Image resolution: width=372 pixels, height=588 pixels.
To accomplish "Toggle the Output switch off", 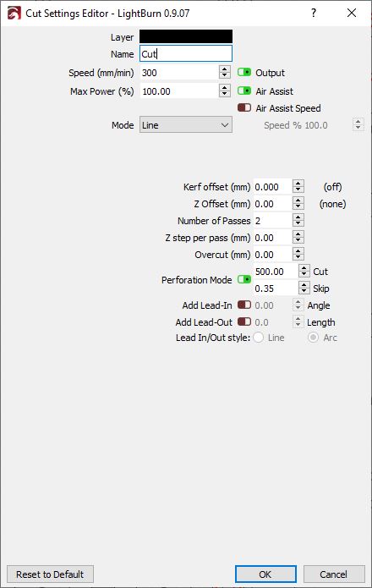I will (244, 72).
